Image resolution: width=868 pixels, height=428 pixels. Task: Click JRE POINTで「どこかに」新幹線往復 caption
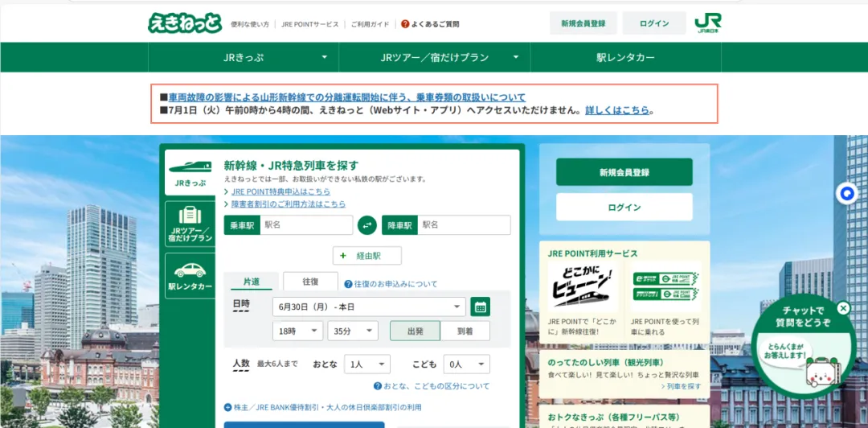point(583,327)
